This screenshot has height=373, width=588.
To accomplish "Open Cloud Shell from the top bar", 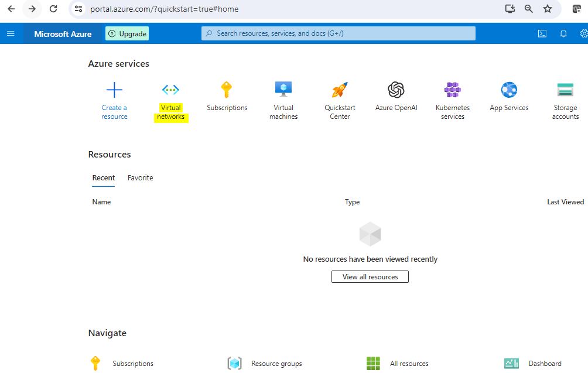I will pos(542,33).
